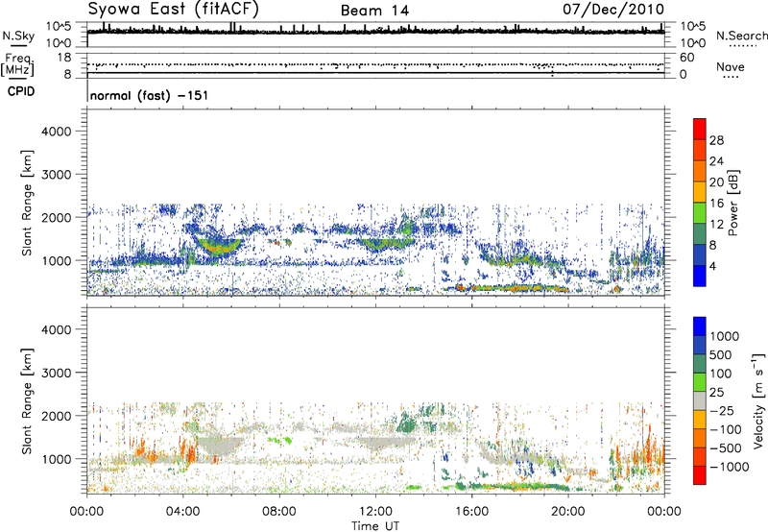This screenshot has width=768, height=532.
Task: Click the '12:00' time tick label
Action: (x=375, y=512)
